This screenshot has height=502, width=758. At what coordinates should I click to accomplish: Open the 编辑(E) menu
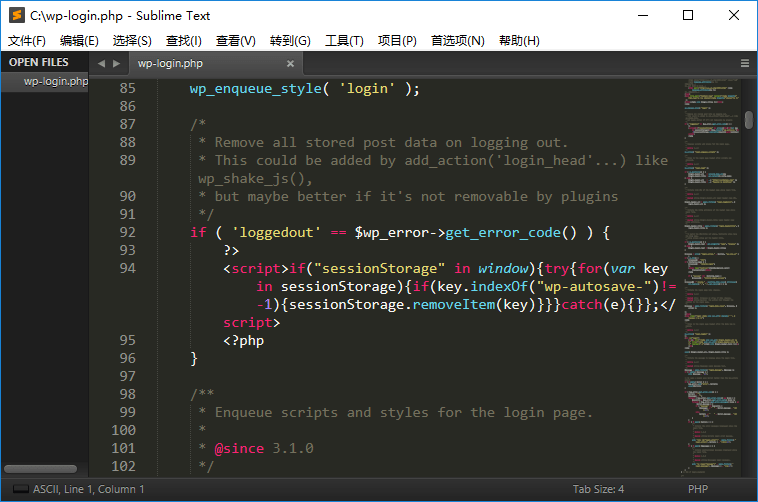click(x=79, y=41)
